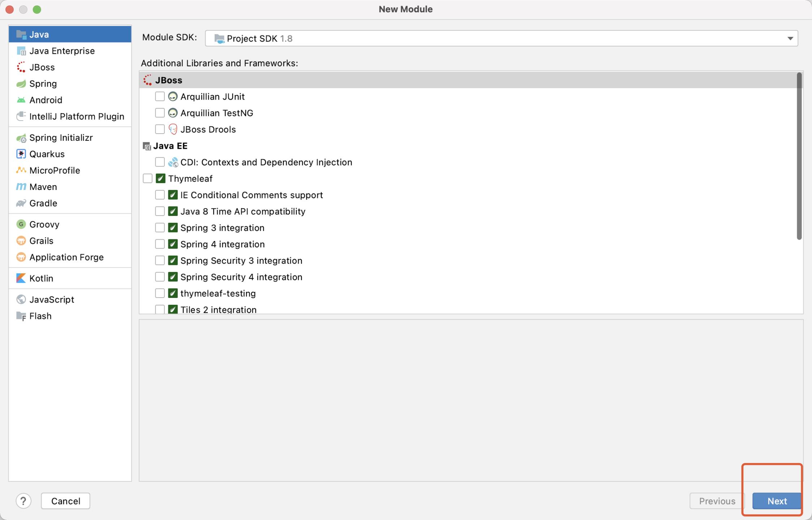Click the Arquillian TestNG alien icon
Image resolution: width=812 pixels, height=520 pixels.
pyautogui.click(x=173, y=113)
